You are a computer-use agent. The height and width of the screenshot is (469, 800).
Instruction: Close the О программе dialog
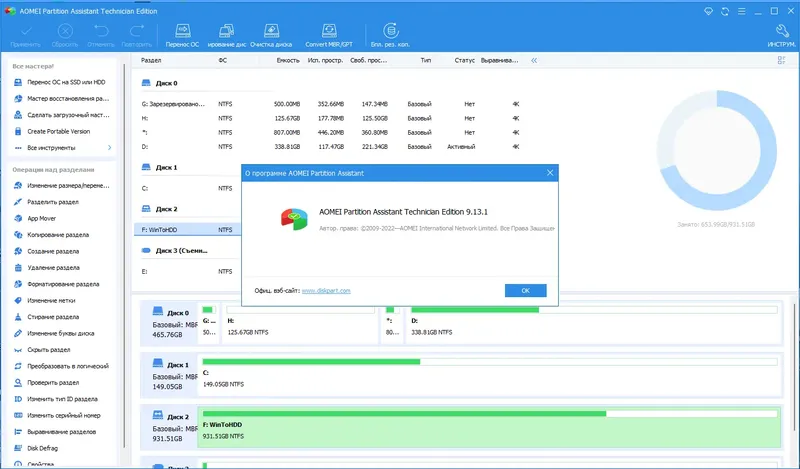coord(550,173)
